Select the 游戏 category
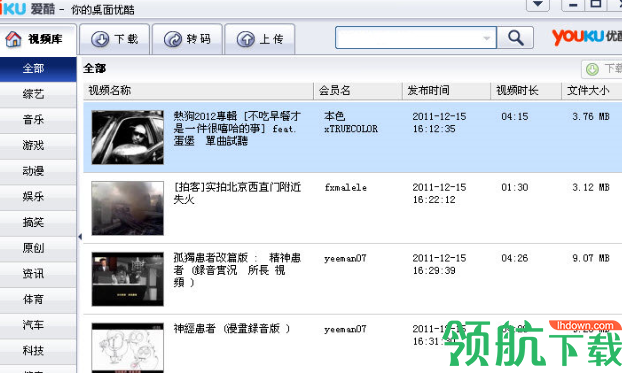The image size is (622, 373). click(38, 146)
